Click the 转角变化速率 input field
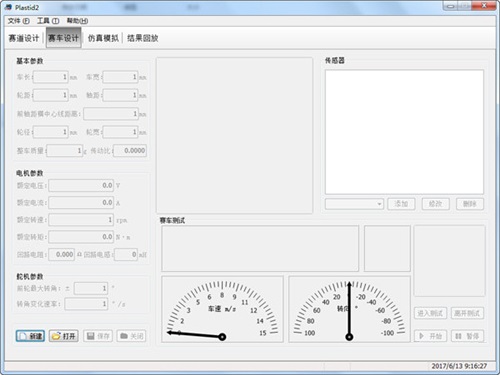The image size is (500, 375). [86, 304]
